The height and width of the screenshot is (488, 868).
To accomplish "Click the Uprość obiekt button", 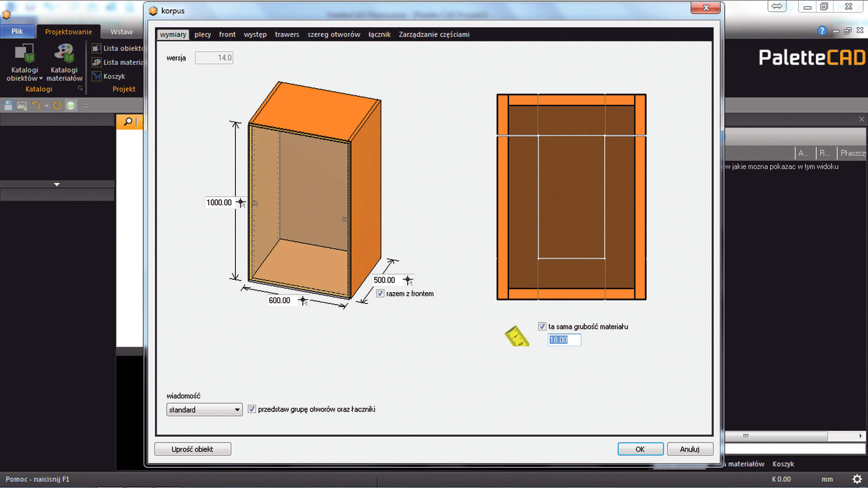I will click(193, 449).
